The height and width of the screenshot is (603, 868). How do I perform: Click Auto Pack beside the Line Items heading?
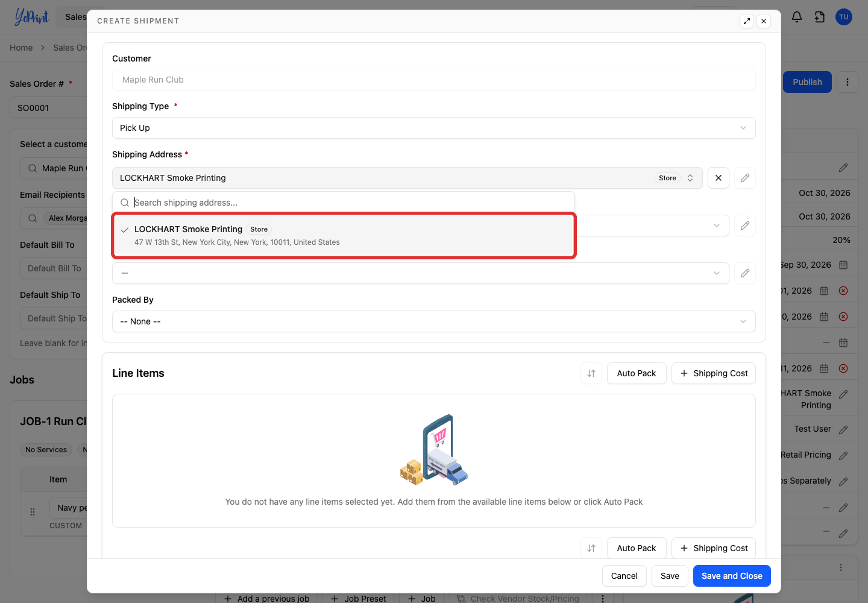click(637, 373)
